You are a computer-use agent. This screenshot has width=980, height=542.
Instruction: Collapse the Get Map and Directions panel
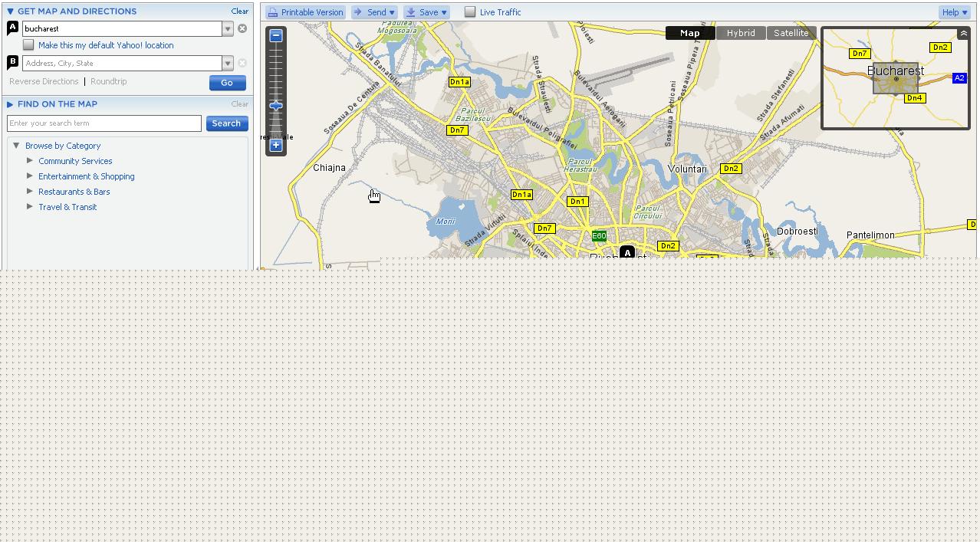(10, 11)
